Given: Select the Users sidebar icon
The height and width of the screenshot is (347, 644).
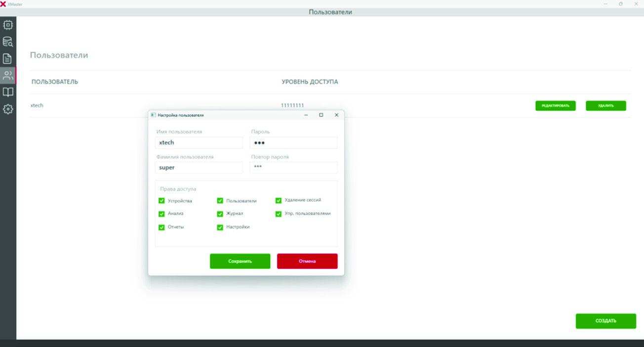Looking at the screenshot, I should [x=8, y=76].
